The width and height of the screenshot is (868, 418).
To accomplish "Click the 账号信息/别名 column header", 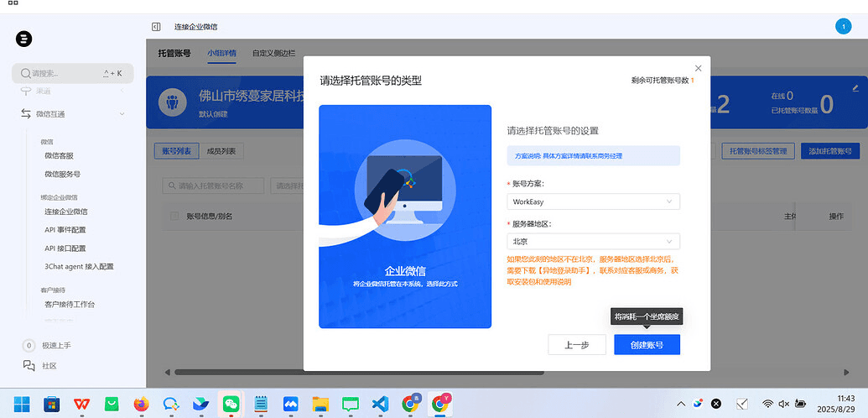I will point(210,217).
